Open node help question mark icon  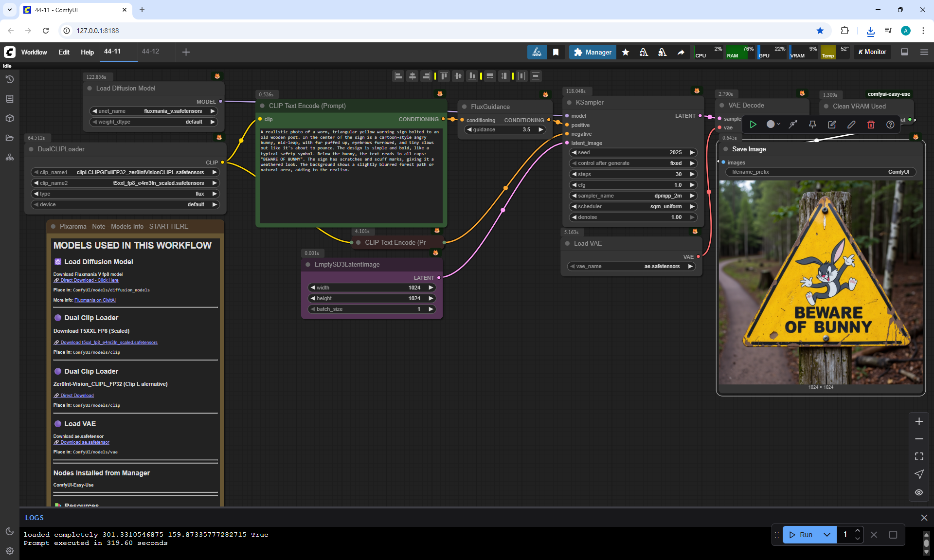[890, 125]
